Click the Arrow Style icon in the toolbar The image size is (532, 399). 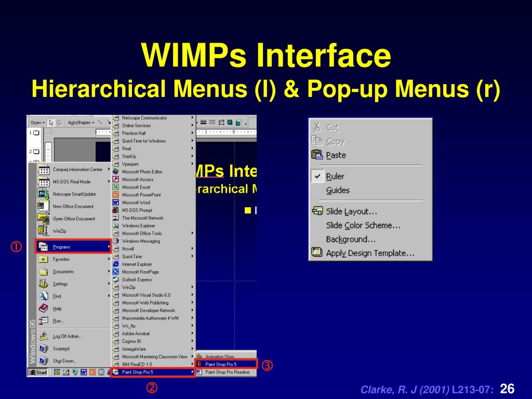221,122
